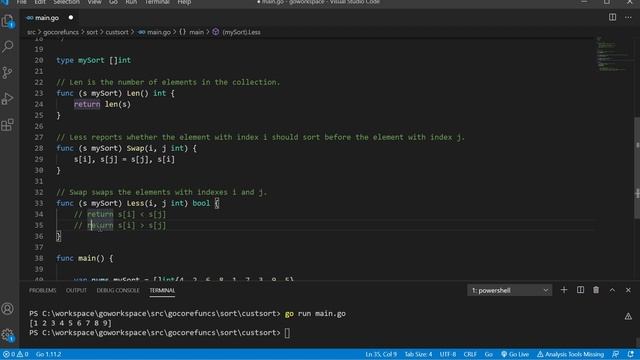Click Go language mode in status bar
Screen dimensions: 640x360
(x=489, y=354)
